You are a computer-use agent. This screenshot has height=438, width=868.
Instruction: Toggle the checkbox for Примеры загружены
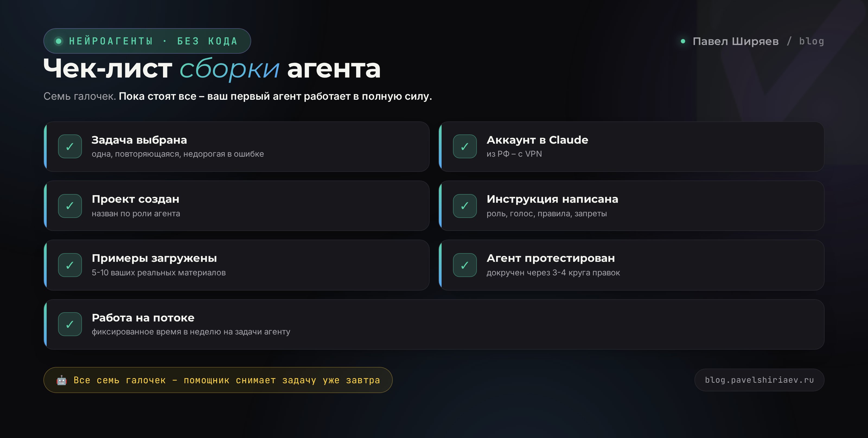[70, 265]
